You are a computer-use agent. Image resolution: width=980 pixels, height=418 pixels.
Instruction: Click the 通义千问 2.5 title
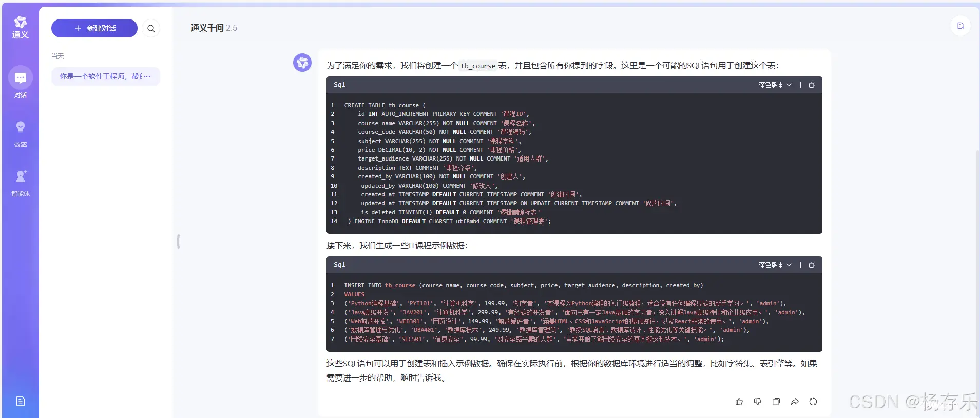tap(214, 28)
